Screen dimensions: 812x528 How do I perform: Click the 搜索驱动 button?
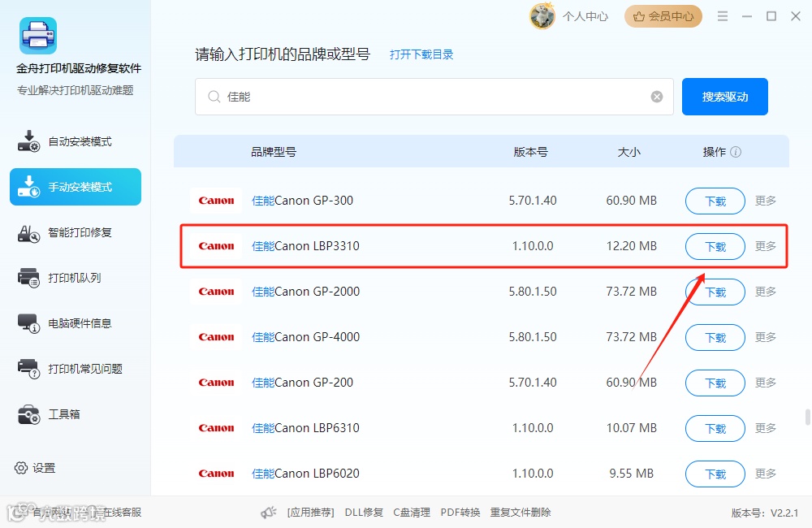724,97
